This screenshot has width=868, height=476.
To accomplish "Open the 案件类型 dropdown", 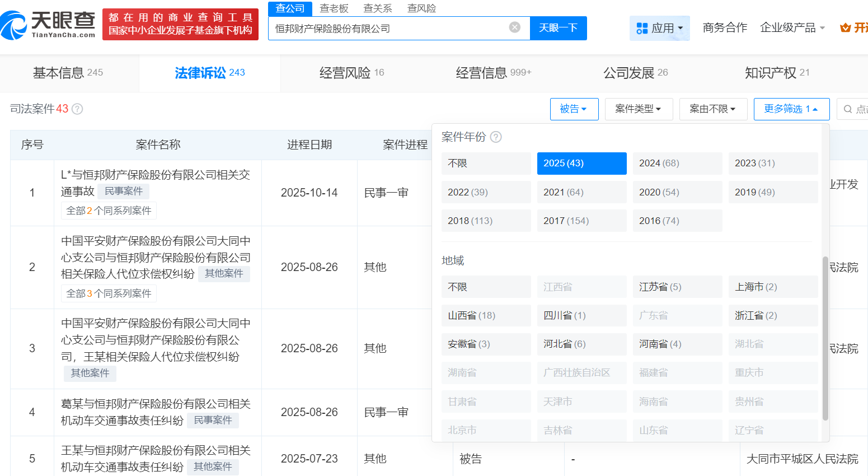I will pos(639,109).
